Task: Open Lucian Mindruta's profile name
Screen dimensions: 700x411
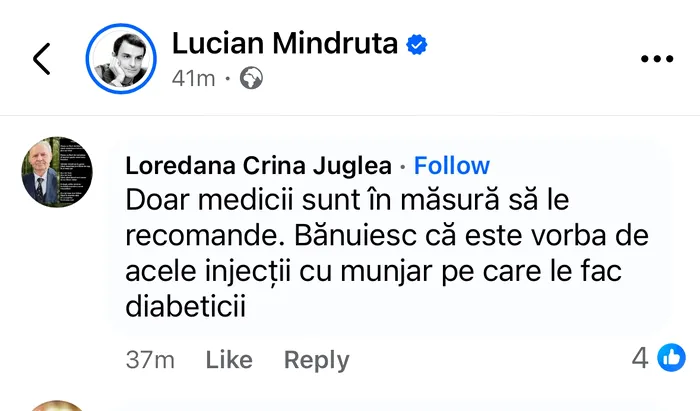Action: tap(284, 44)
